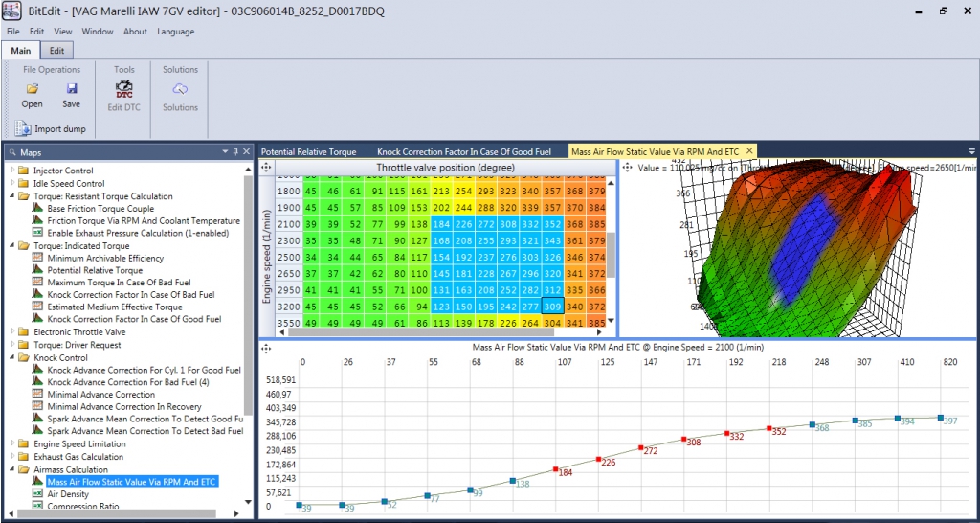This screenshot has width=980, height=523.
Task: Collapse the Airmass Calculation folder
Action: pyautogui.click(x=12, y=469)
